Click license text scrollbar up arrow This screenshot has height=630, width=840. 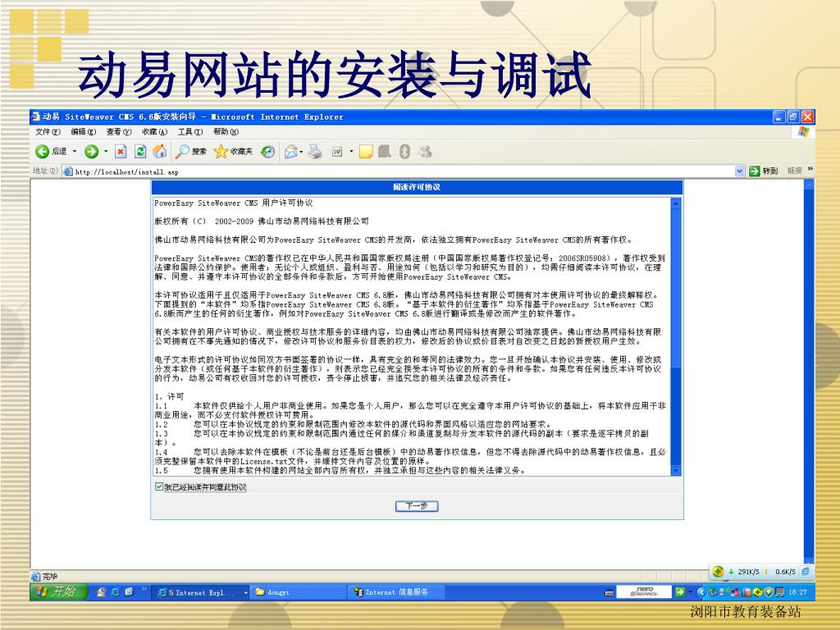pyautogui.click(x=676, y=203)
